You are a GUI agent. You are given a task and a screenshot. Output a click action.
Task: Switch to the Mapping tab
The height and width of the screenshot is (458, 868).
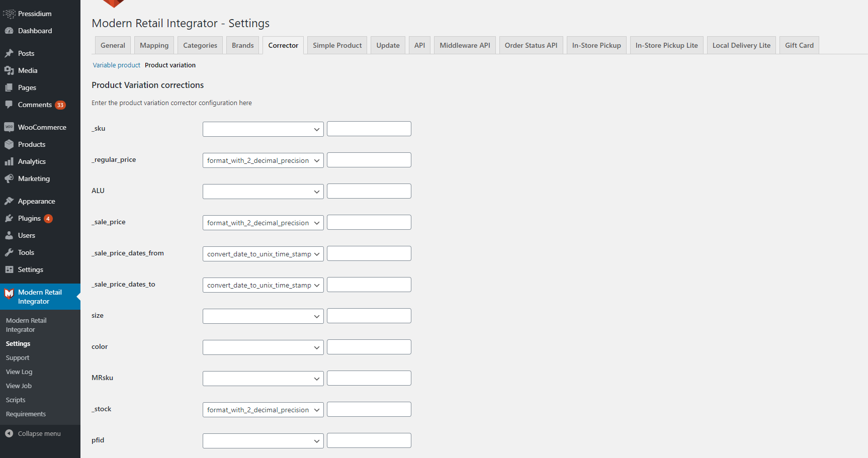tap(154, 45)
